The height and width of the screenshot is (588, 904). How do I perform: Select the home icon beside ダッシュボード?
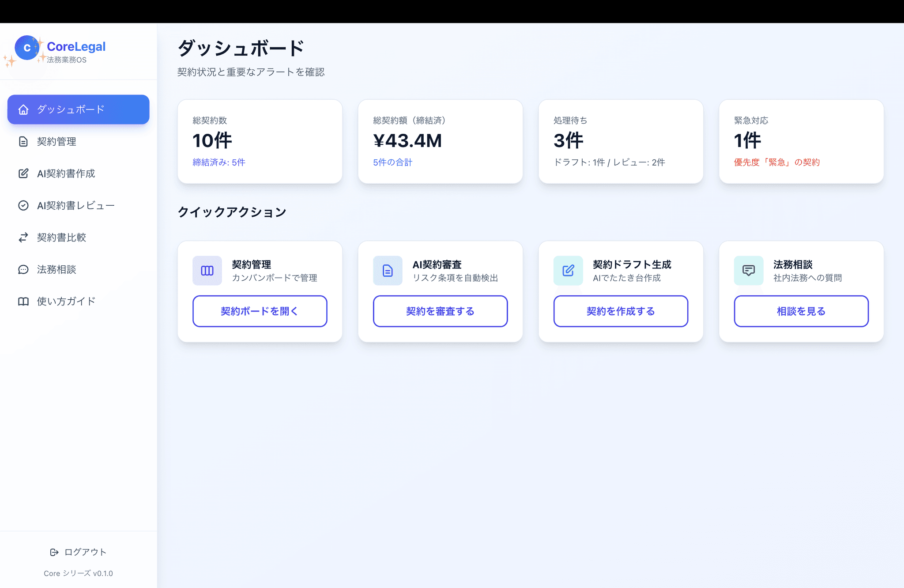click(23, 109)
